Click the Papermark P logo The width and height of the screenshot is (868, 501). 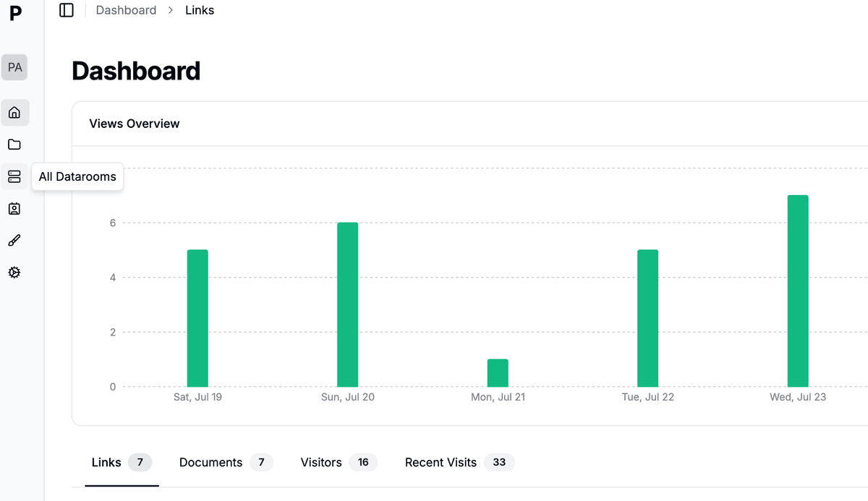point(15,12)
